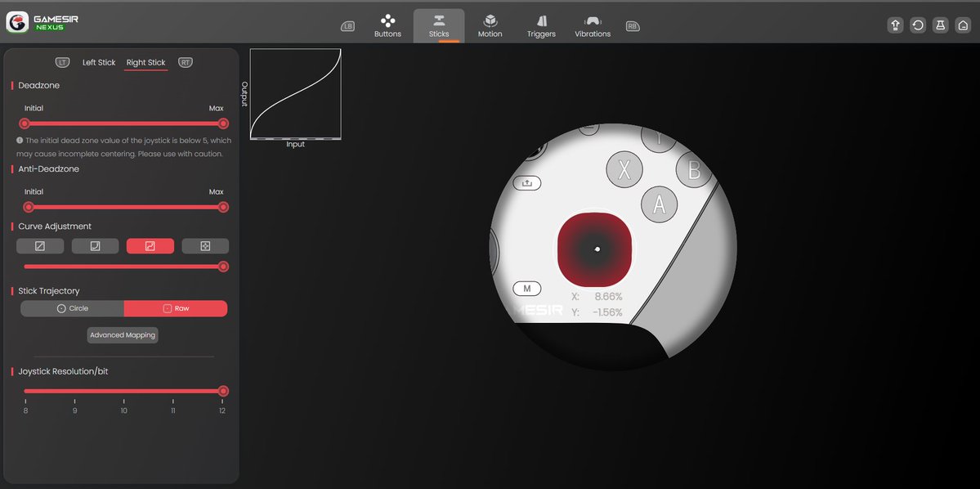The height and width of the screenshot is (489, 980).
Task: Click the RB shoulder icon
Action: pos(633,26)
